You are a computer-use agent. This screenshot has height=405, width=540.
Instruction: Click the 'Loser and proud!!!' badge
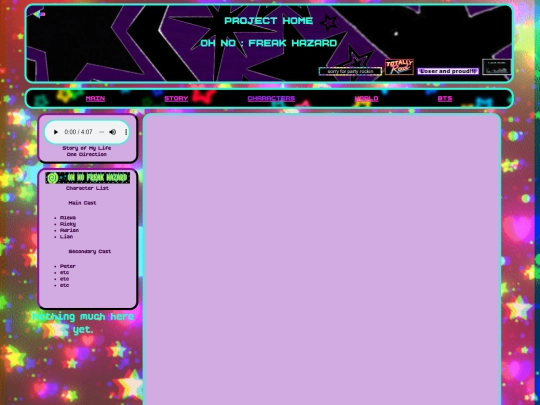click(x=448, y=71)
